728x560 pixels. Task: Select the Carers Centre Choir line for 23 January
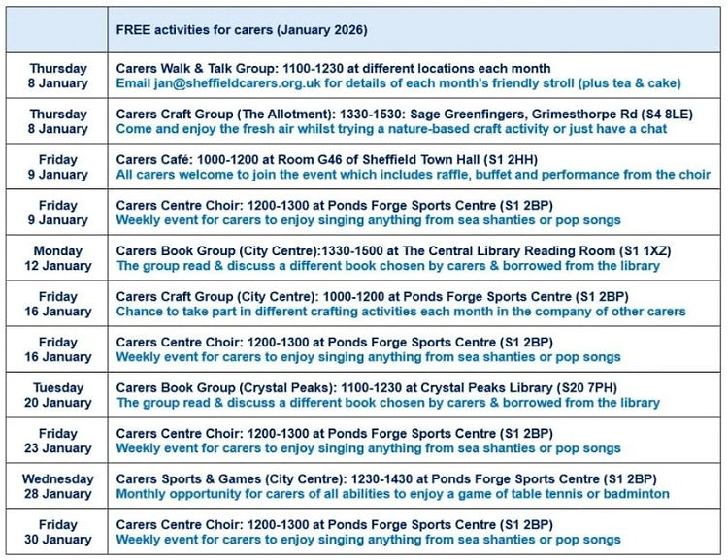(334, 433)
